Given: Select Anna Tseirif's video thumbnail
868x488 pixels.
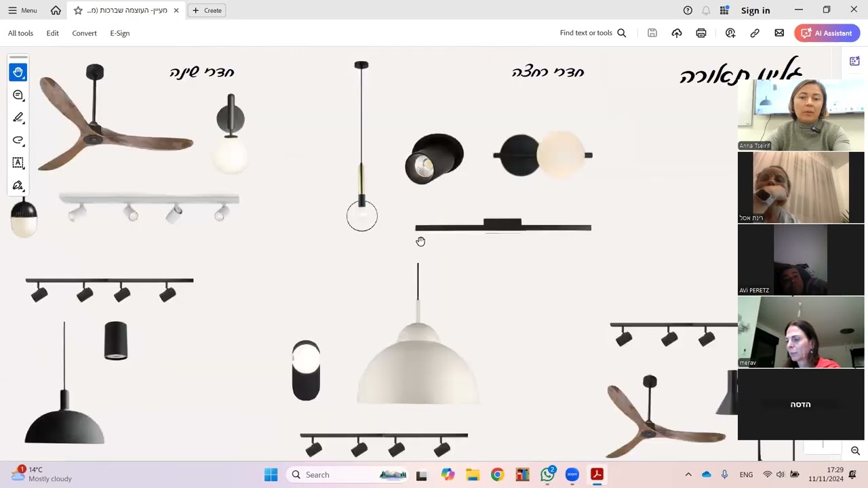Looking at the screenshot, I should 801,115.
